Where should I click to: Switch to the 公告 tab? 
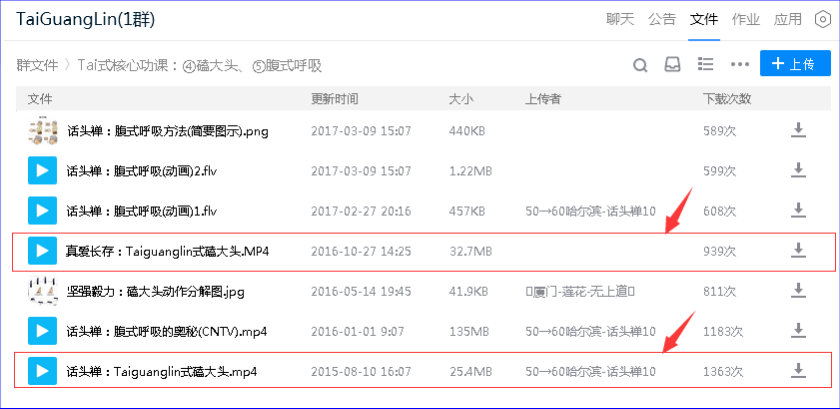tap(662, 20)
